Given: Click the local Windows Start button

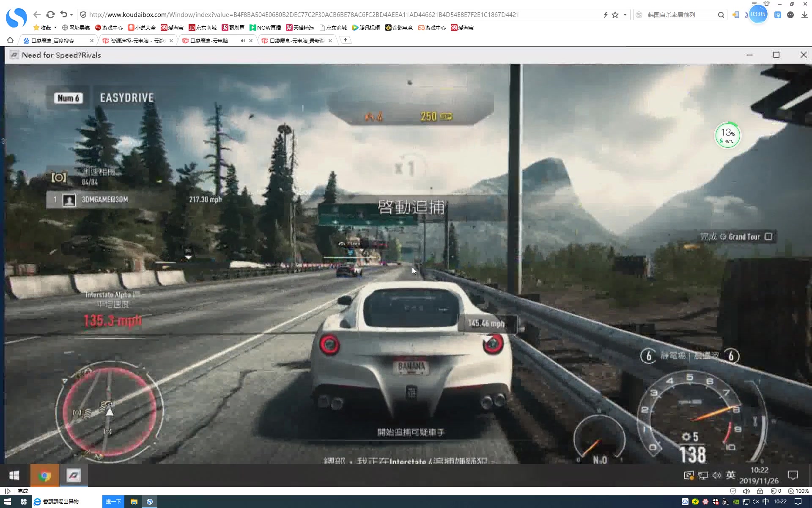Looking at the screenshot, I should click(x=8, y=502).
